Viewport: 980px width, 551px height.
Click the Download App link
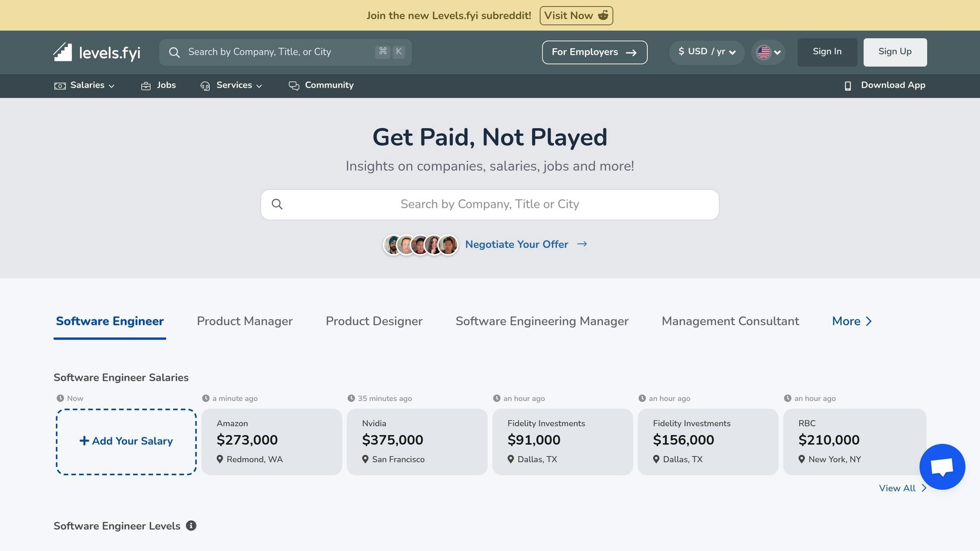[885, 86]
